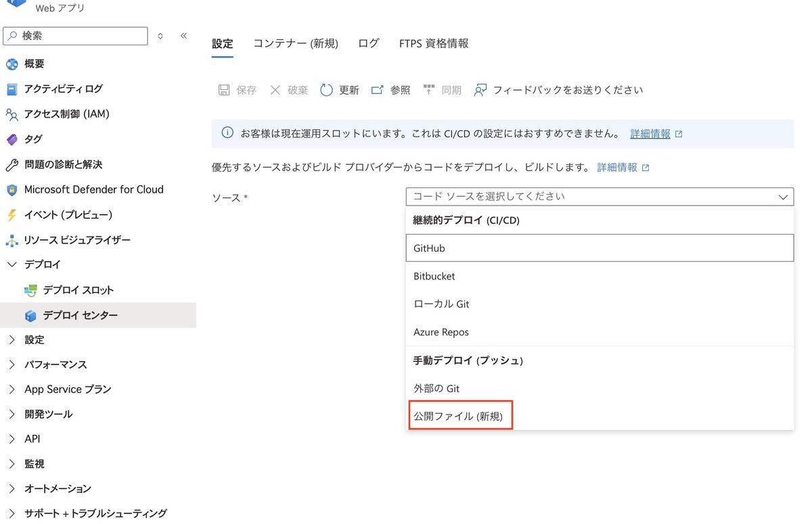
Task: Click the sync (同期) icon
Action: (429, 90)
